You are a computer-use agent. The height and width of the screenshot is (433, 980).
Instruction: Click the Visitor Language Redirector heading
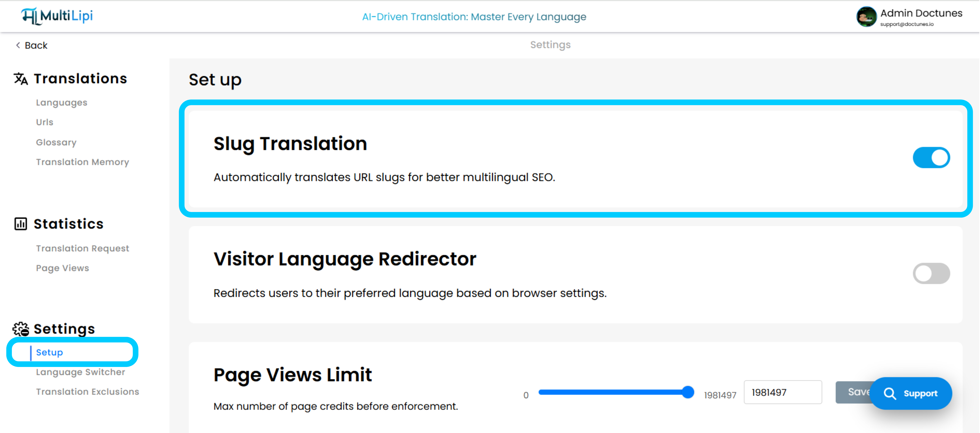(x=345, y=259)
